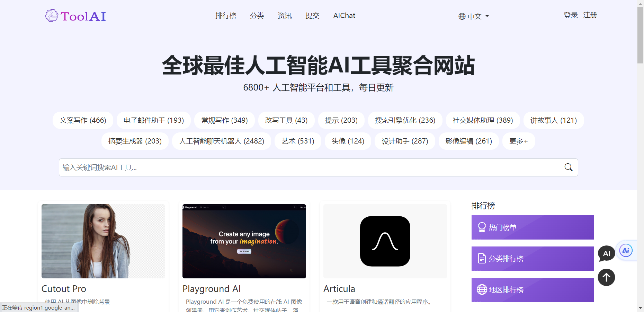The image size is (644, 312).
Task: Click the scrollbar down arrow
Action: (x=640, y=308)
